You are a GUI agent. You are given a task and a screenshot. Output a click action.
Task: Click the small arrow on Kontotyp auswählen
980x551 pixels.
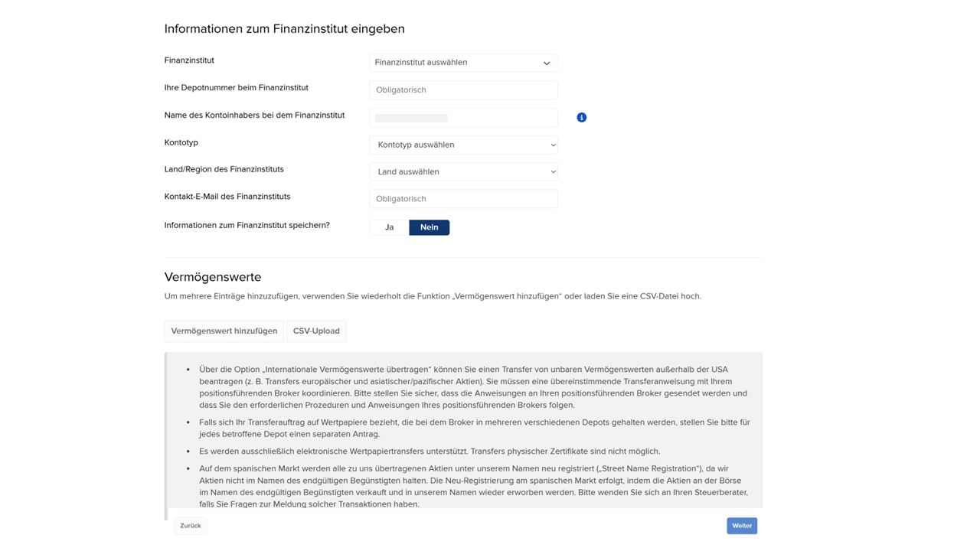(x=553, y=145)
